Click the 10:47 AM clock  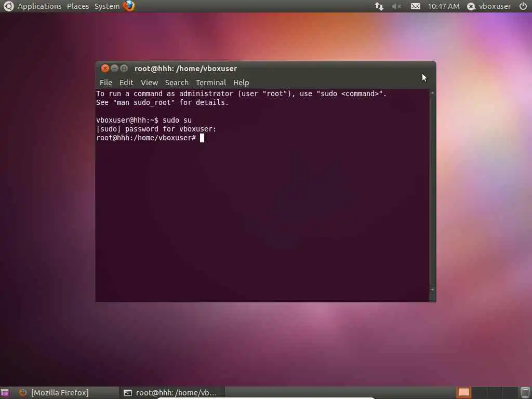[x=444, y=6]
